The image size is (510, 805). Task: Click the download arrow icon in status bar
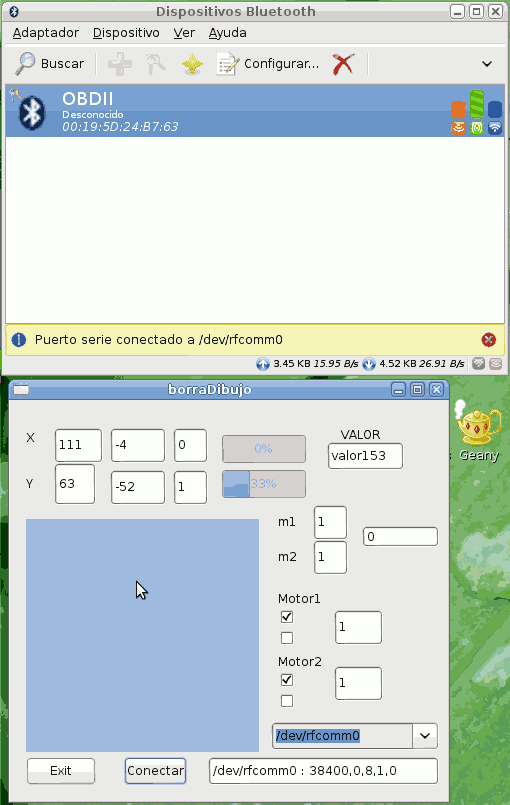click(369, 364)
